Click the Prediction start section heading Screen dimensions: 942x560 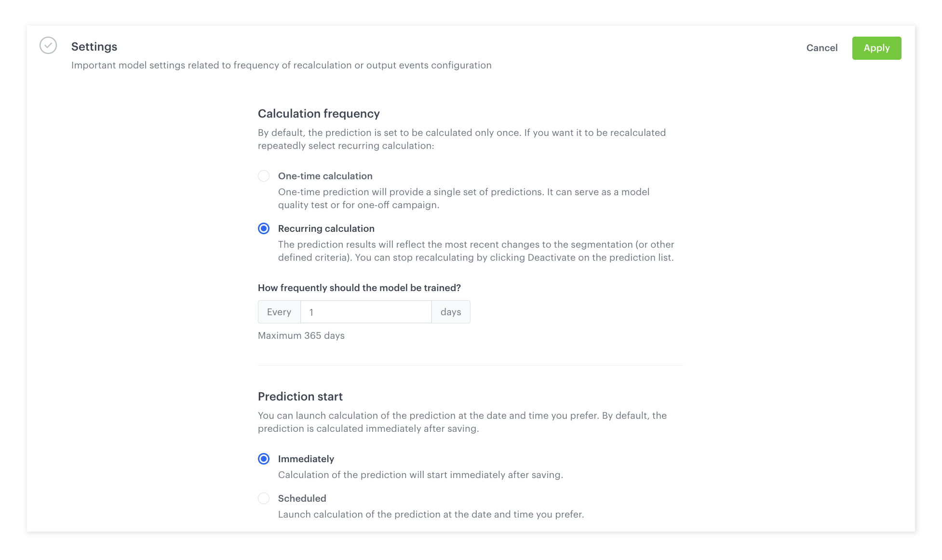(x=300, y=397)
